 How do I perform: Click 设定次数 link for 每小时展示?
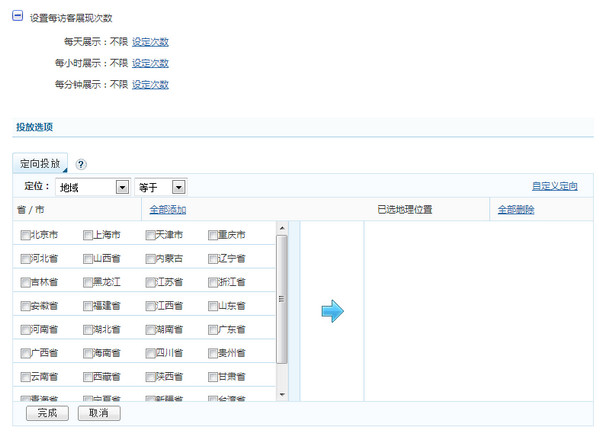[x=150, y=63]
